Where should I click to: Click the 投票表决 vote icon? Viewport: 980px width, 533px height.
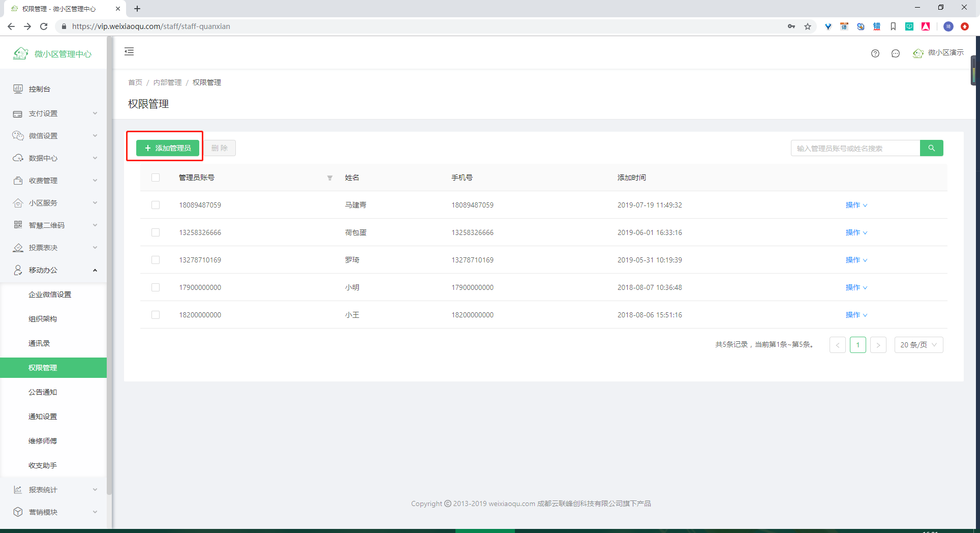tap(18, 248)
